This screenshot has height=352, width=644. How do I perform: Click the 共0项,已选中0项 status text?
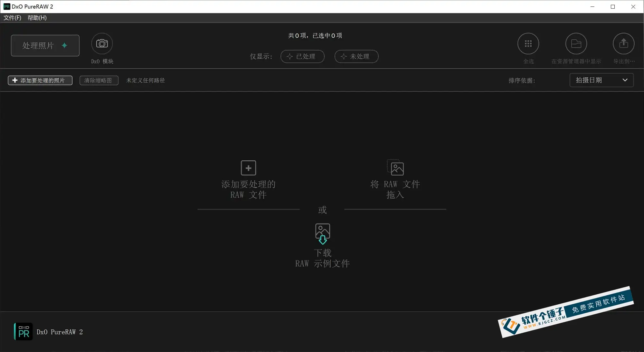[315, 35]
